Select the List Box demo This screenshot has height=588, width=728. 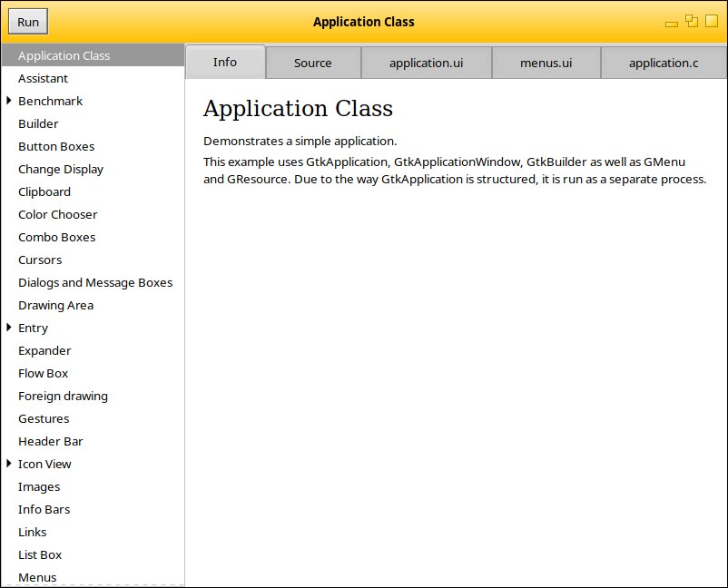93,555
